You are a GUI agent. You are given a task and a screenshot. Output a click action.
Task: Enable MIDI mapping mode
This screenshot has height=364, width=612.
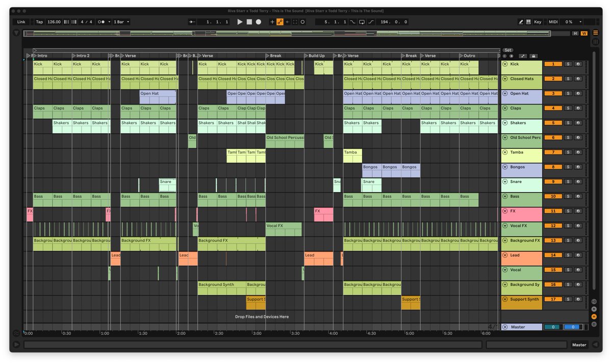[x=553, y=22]
